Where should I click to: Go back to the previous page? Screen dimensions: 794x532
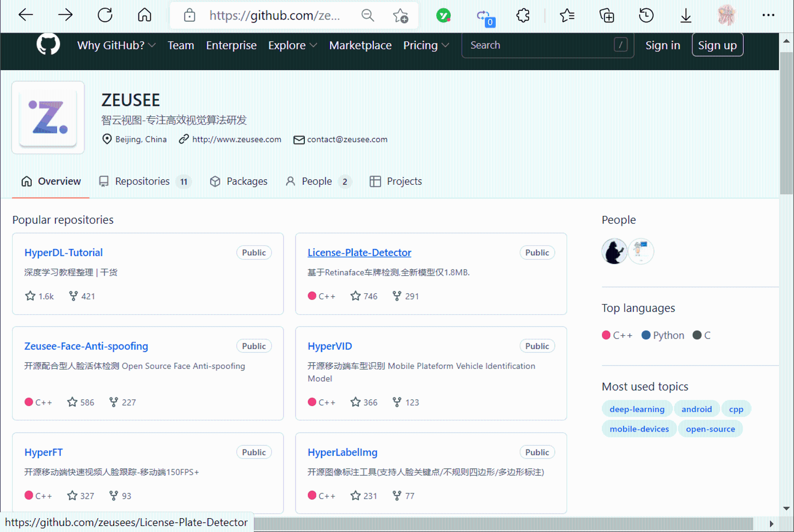[26, 15]
